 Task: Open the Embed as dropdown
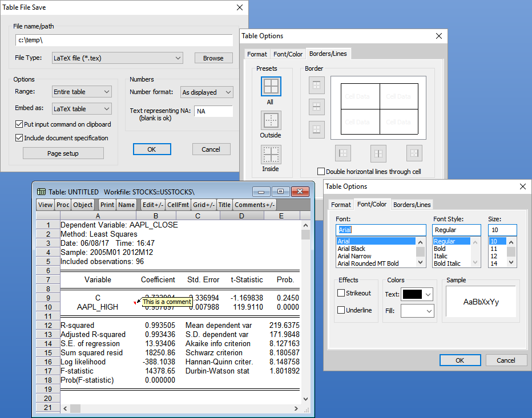82,108
